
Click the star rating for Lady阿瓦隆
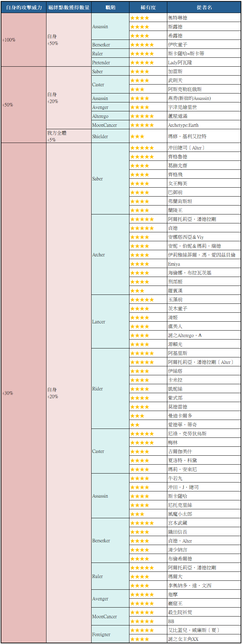click(x=142, y=63)
